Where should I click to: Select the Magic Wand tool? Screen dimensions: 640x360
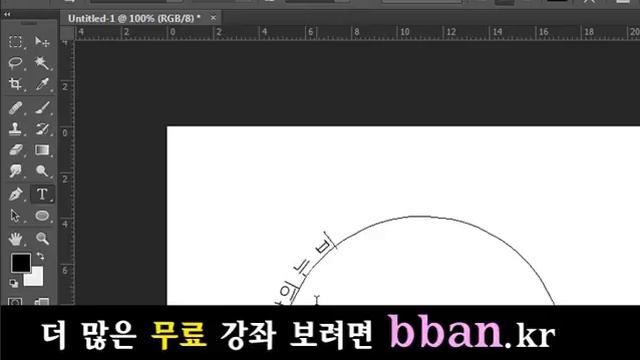tap(42, 62)
